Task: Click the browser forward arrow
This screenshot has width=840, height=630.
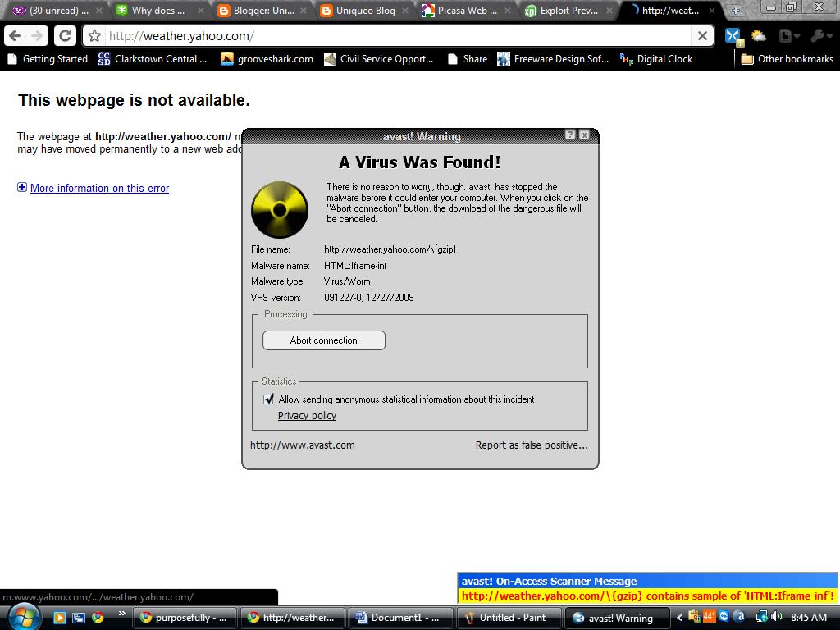Action: click(36, 36)
